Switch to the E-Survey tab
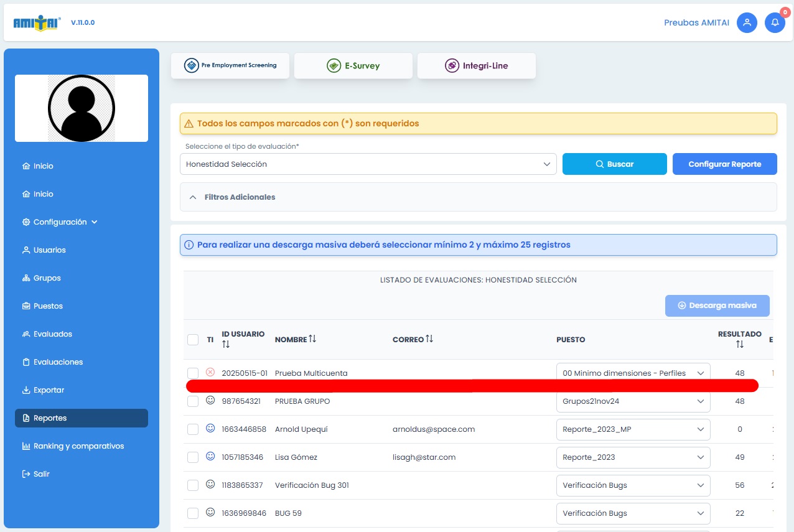The width and height of the screenshot is (794, 532). tap(353, 66)
